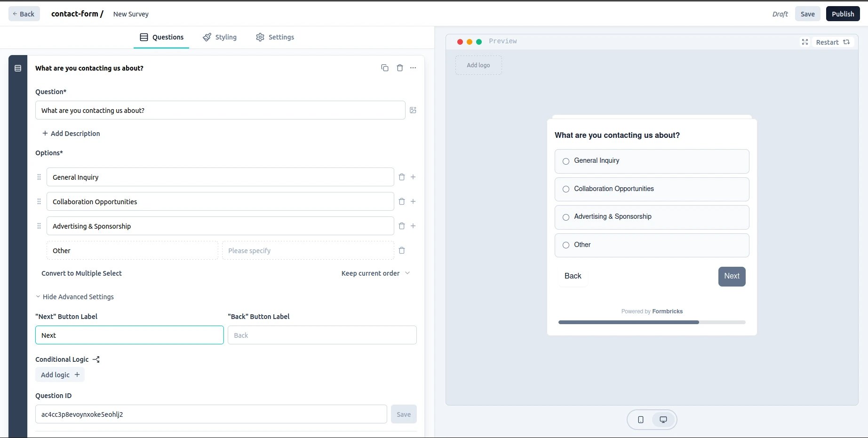Go back using the Back button at top
The height and width of the screenshot is (438, 868).
pyautogui.click(x=24, y=14)
